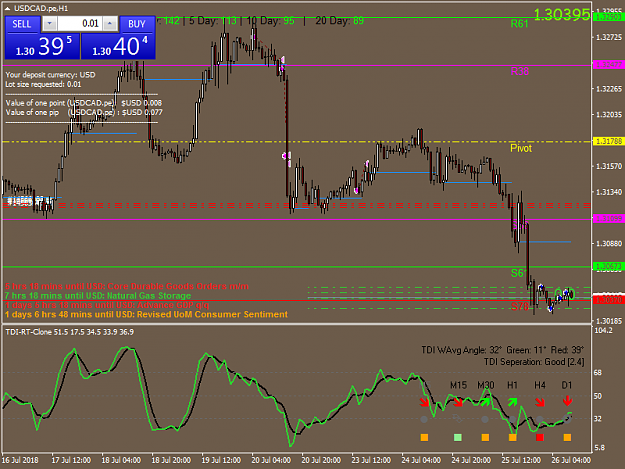Select the D1 timeframe label
The width and height of the screenshot is (625, 469).
(567, 385)
